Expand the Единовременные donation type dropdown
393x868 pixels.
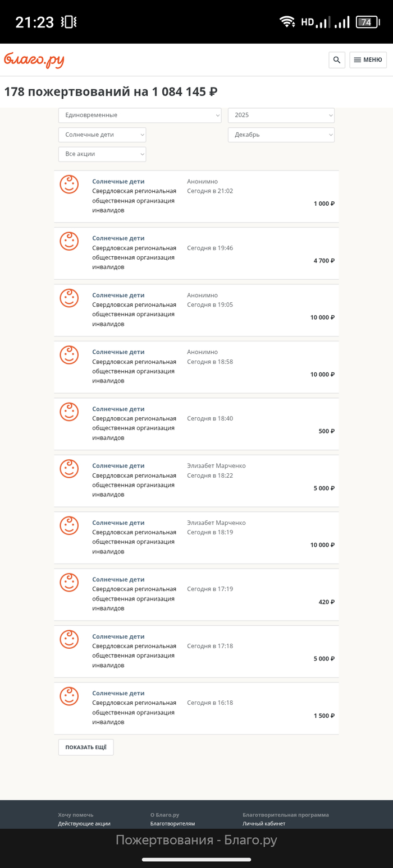pos(140,115)
